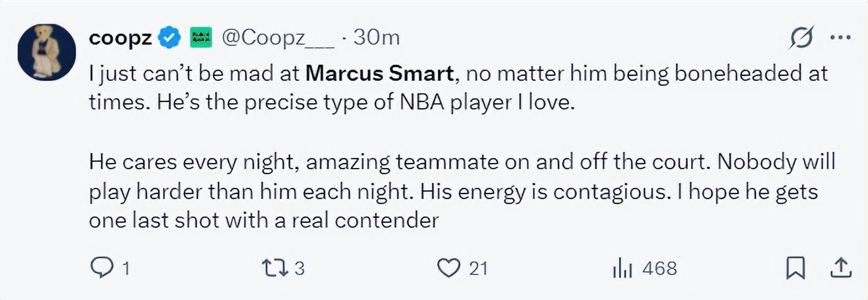Viewport: 868px width, 300px height.
Task: Click the 30m timestamp
Action: pyautogui.click(x=376, y=38)
